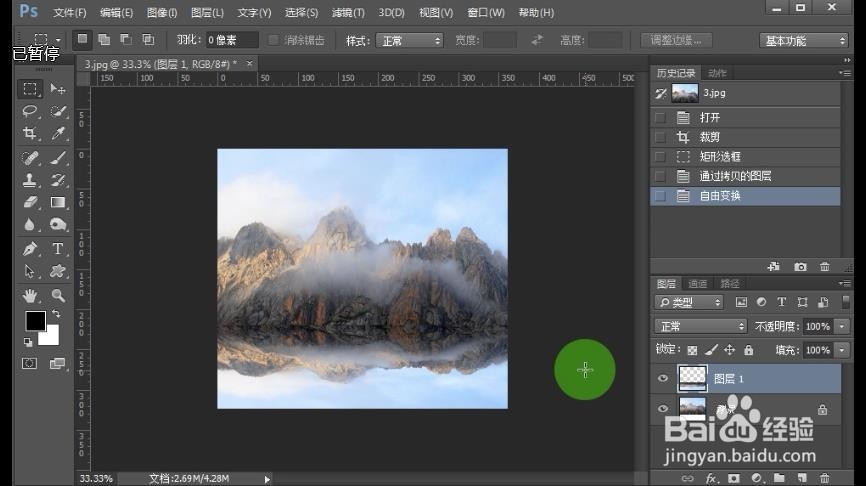Open 填充 fill slider arrow
This screenshot has width=866, height=486.
tap(842, 350)
